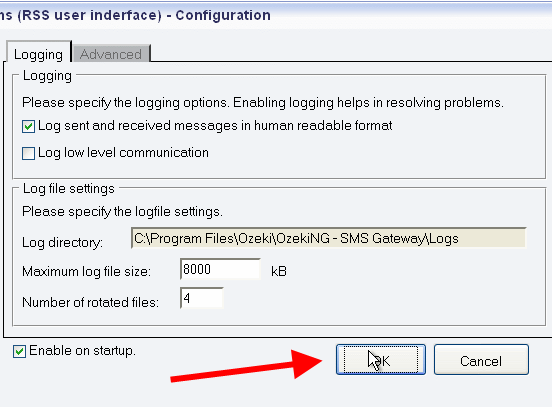This screenshot has height=407, width=552.
Task: Click the 'Maximum log file size:' label
Action: [86, 271]
